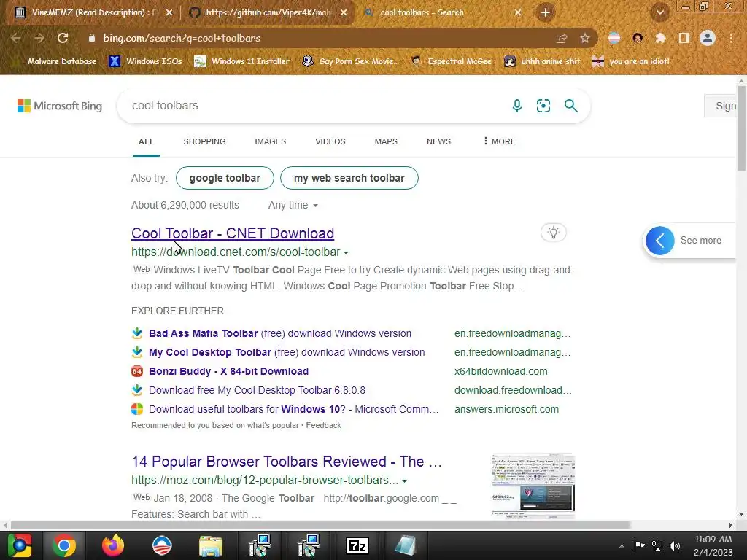This screenshot has height=560, width=747.
Task: Select the SHOPPING search tab
Action: (x=204, y=141)
